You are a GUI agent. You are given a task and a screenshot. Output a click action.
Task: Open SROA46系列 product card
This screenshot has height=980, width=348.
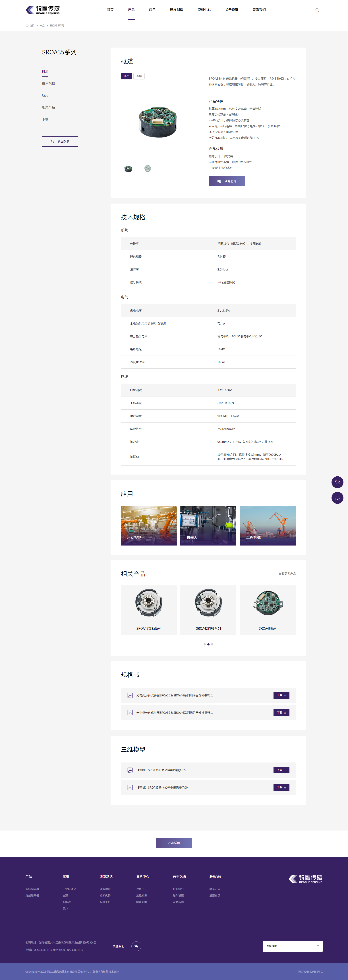(x=268, y=610)
